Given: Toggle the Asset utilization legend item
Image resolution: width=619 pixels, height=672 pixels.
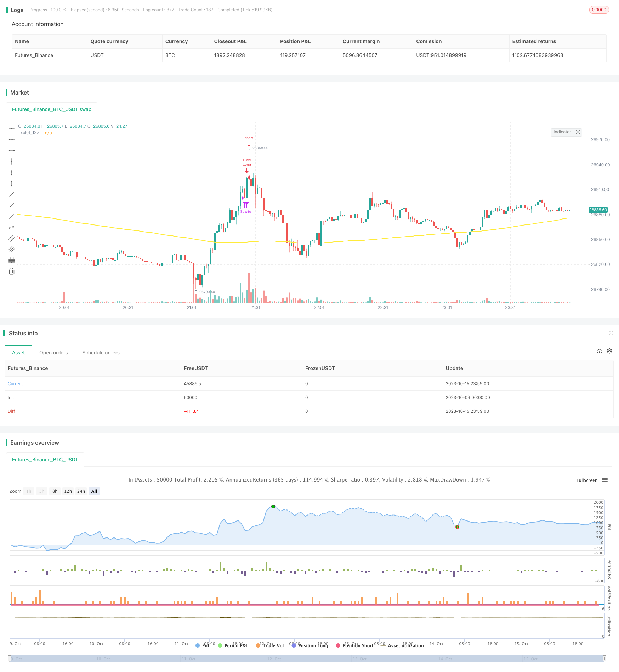Looking at the screenshot, I should [402, 645].
